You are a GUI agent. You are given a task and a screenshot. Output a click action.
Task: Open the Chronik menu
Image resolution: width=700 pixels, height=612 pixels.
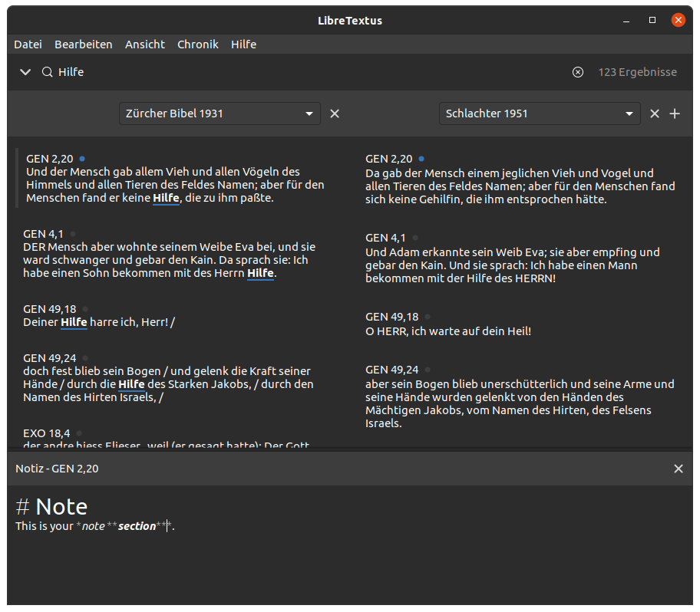click(197, 44)
